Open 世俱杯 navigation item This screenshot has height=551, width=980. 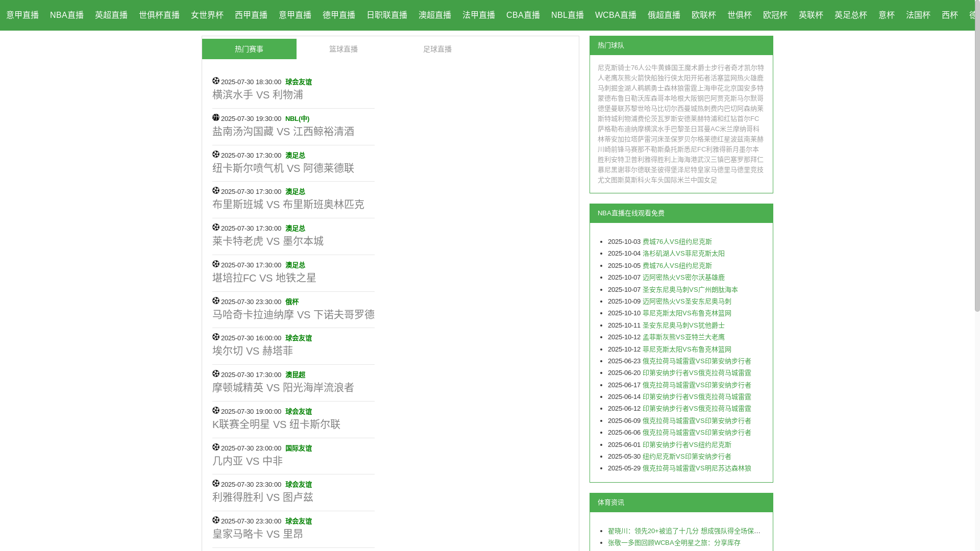[x=740, y=15]
